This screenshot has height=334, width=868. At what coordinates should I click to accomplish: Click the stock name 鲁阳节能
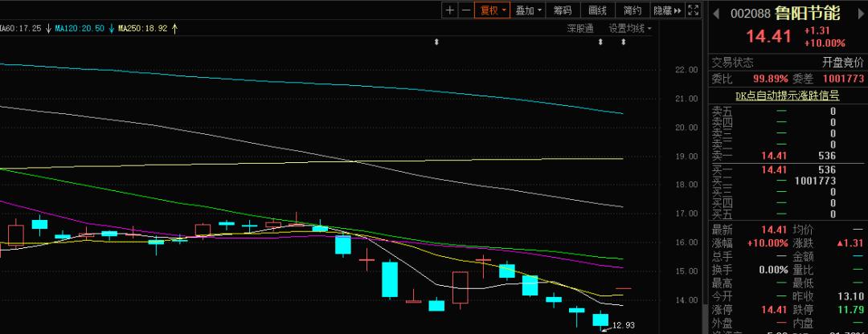tap(807, 13)
